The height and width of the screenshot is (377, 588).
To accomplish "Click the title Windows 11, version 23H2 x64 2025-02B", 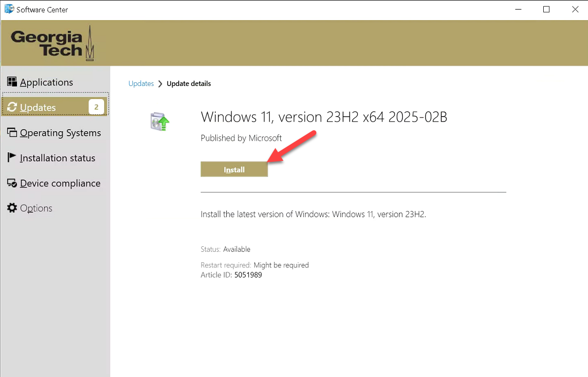I will click(323, 117).
